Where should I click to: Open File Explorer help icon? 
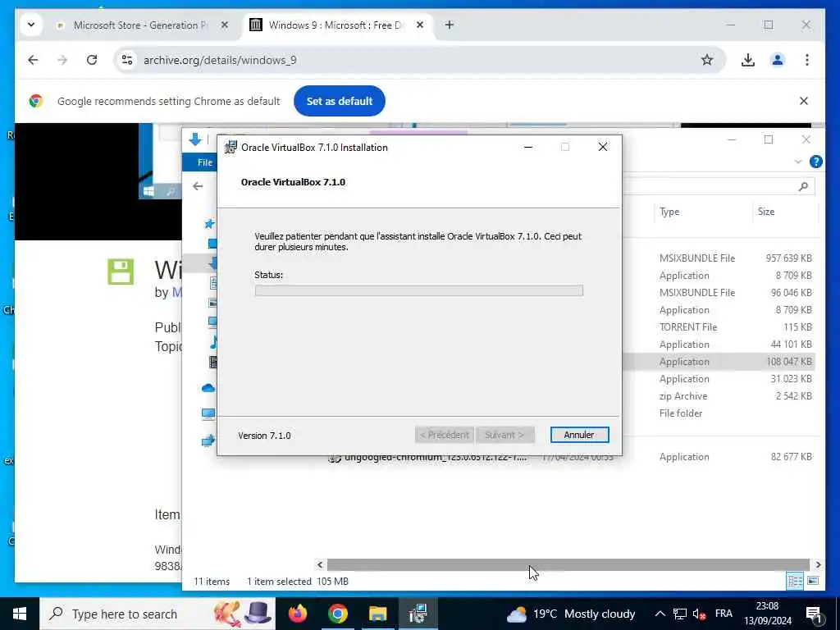point(816,162)
